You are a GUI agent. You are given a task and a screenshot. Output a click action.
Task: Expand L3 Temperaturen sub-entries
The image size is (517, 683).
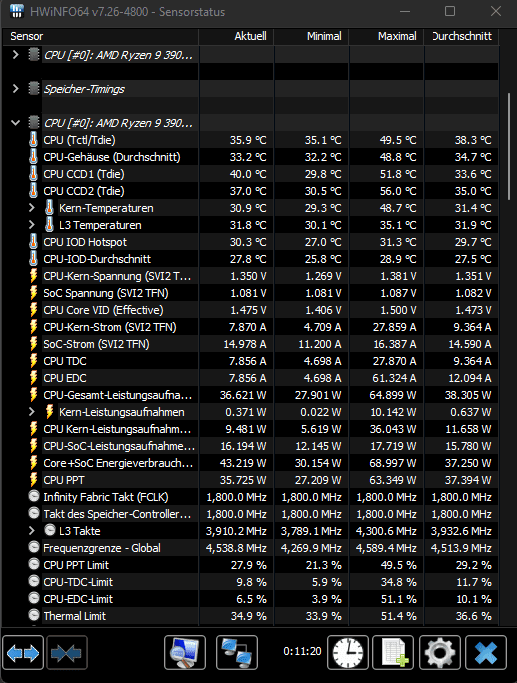pos(31,225)
